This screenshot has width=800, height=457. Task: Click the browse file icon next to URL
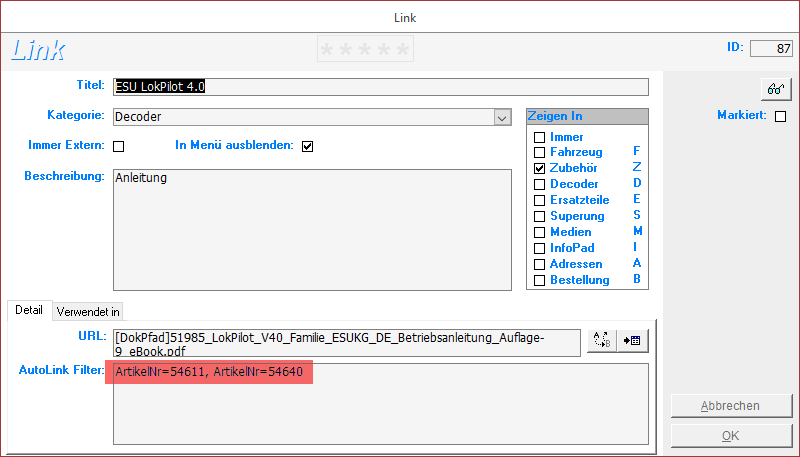(x=633, y=340)
